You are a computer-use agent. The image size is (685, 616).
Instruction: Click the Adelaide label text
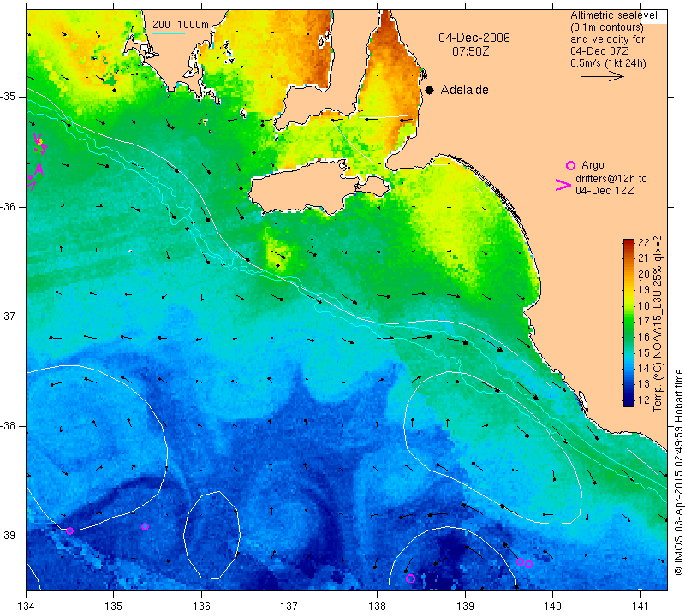pos(464,90)
